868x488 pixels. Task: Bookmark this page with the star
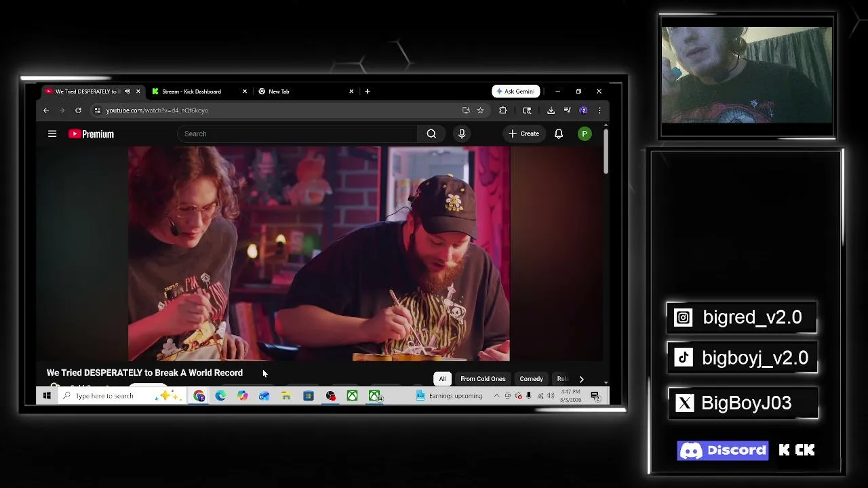[480, 110]
